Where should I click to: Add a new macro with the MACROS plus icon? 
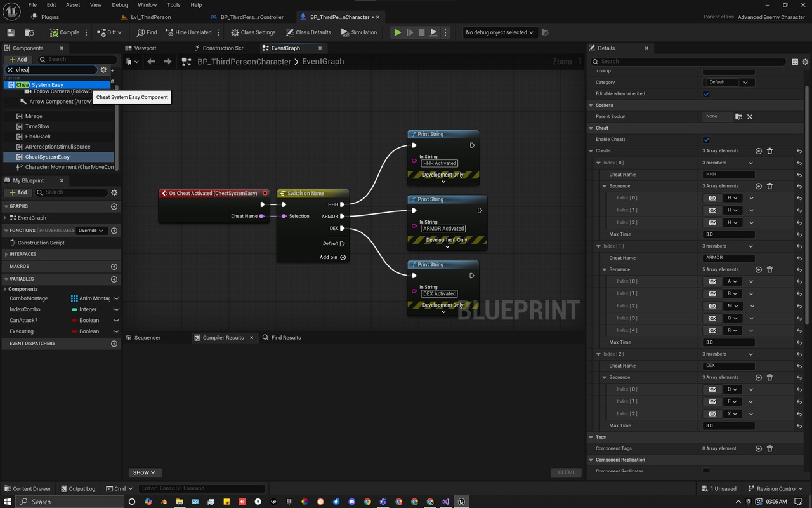point(114,267)
